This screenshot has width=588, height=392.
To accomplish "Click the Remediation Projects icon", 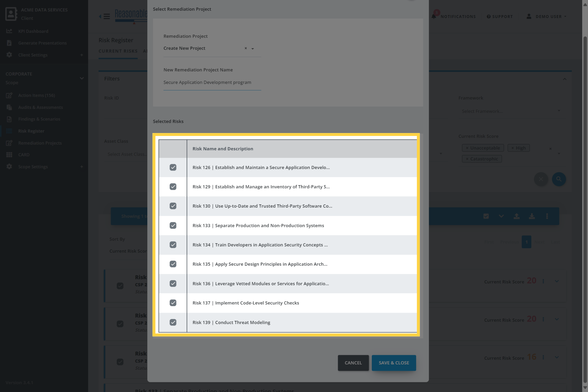I will pos(9,143).
